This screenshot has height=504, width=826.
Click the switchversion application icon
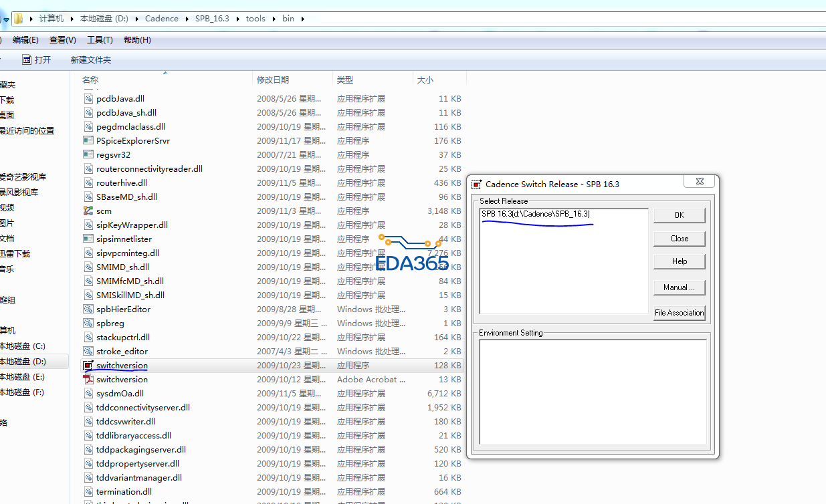click(x=88, y=365)
